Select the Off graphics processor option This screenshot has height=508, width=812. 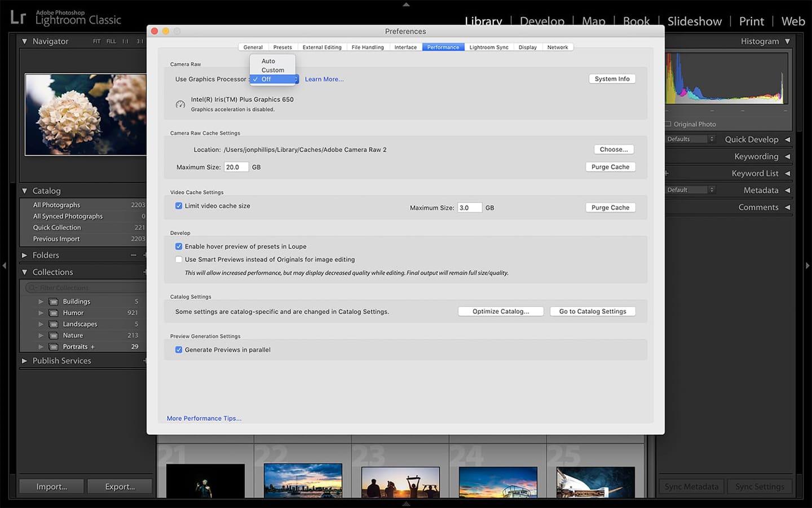273,79
